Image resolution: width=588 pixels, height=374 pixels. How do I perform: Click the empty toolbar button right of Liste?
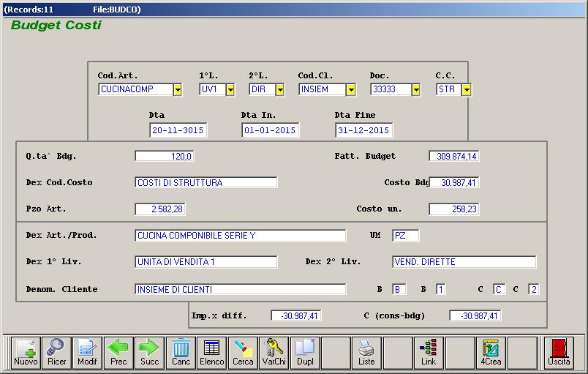point(398,353)
